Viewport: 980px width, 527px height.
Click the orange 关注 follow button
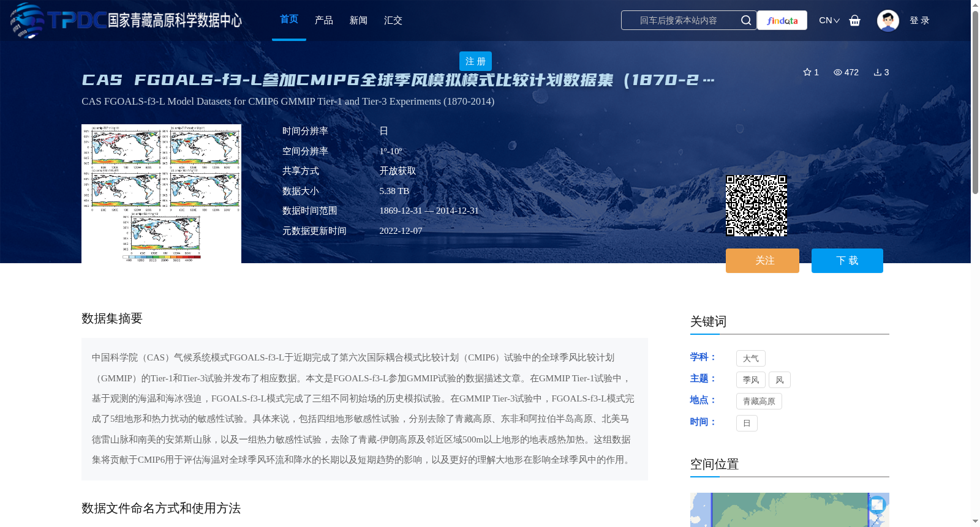point(763,261)
